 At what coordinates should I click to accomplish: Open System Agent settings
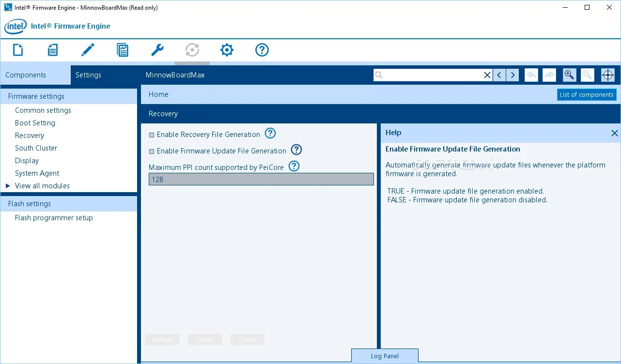click(37, 173)
